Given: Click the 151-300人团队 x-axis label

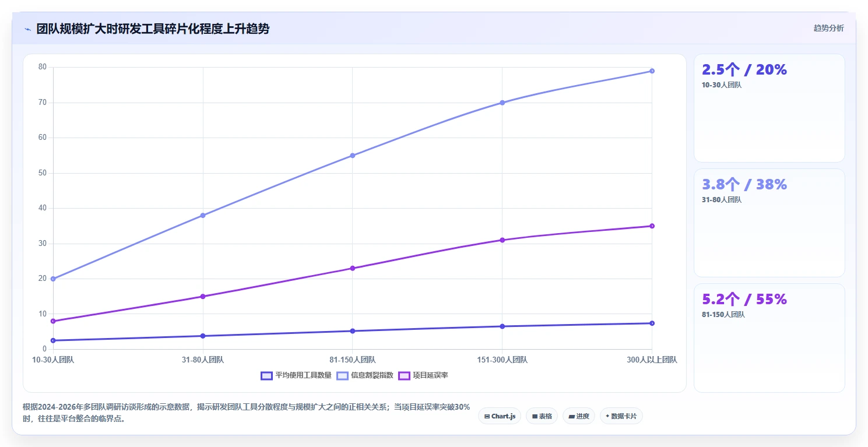Looking at the screenshot, I should pos(502,360).
